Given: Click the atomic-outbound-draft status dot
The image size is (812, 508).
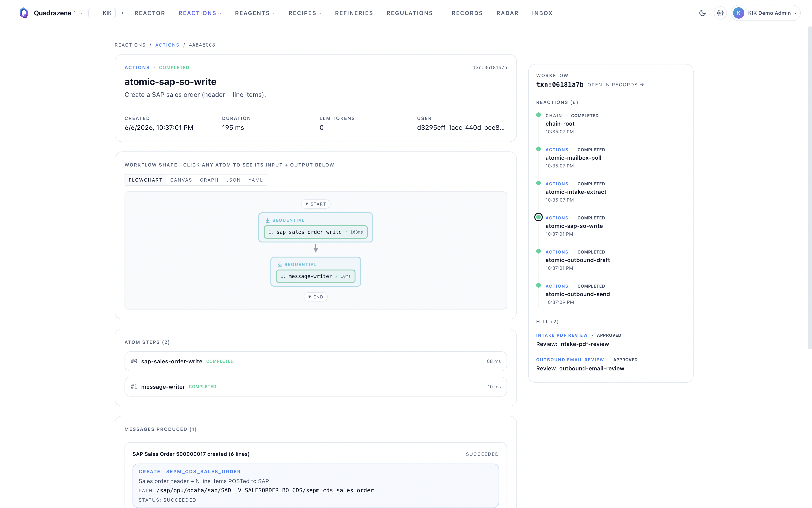Looking at the screenshot, I should [x=539, y=251].
